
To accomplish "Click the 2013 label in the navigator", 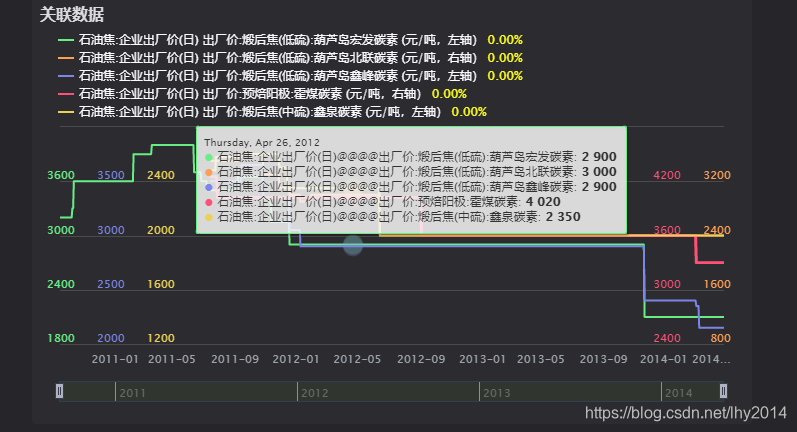I will pyautogui.click(x=497, y=393).
